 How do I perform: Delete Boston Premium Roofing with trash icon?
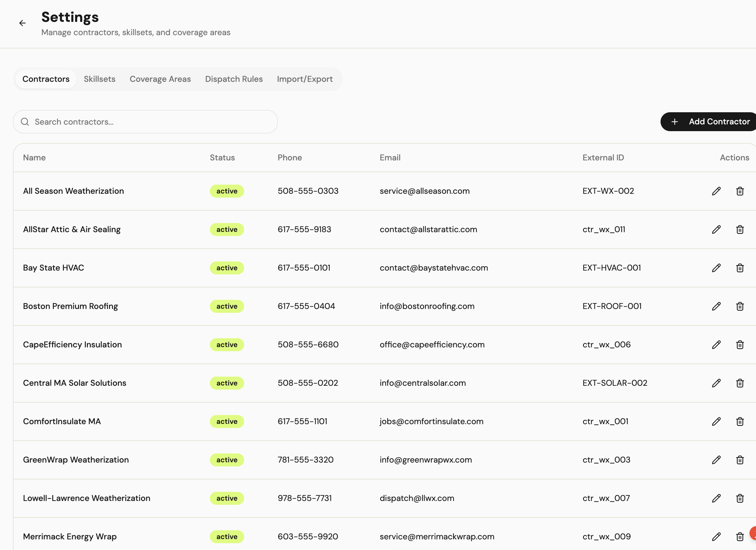(740, 306)
